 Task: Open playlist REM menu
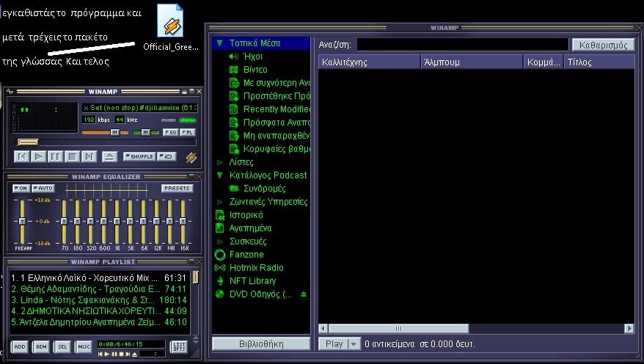coord(41,346)
